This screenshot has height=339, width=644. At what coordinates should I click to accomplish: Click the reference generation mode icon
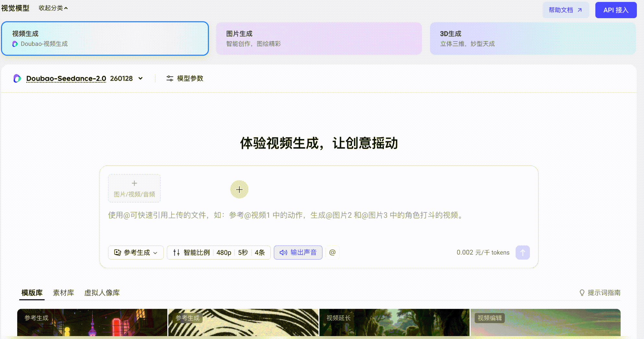(x=117, y=252)
